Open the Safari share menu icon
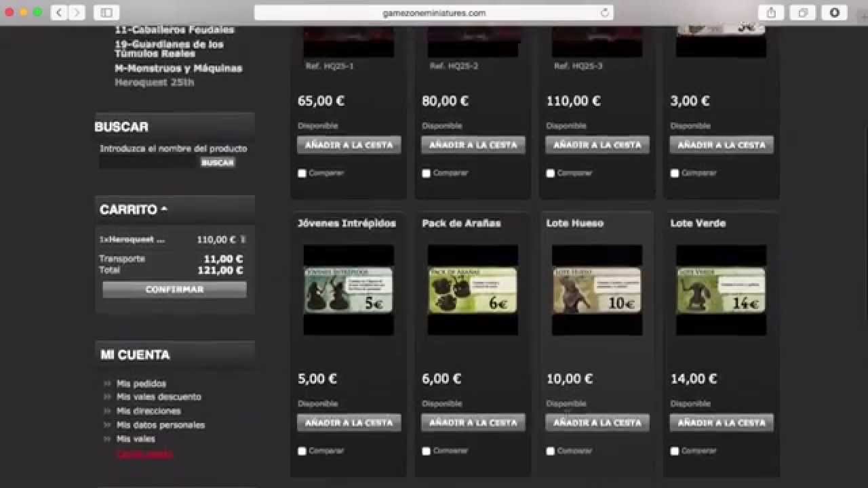Viewport: 868px width, 488px height. [x=771, y=12]
